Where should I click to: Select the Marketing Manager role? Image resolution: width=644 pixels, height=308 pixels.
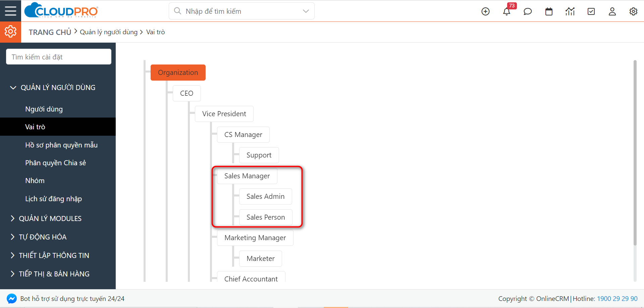pyautogui.click(x=255, y=238)
